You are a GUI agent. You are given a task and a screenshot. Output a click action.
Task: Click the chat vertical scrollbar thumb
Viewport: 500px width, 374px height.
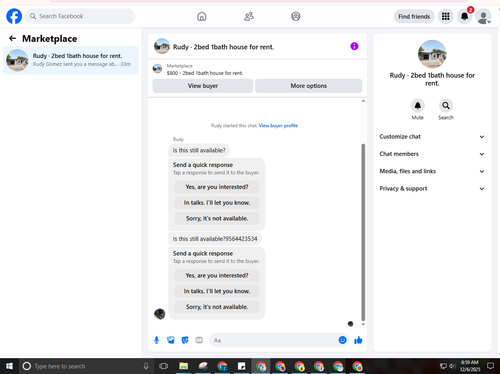point(363,232)
